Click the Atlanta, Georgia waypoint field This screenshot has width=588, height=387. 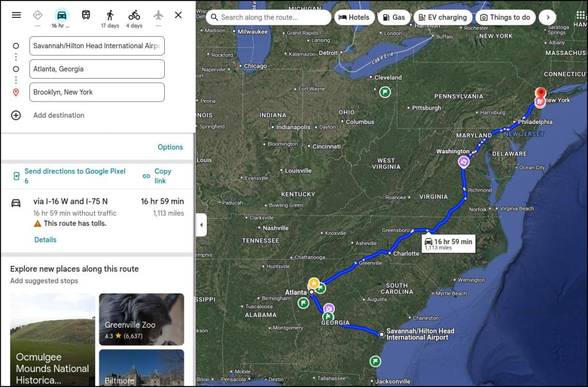96,69
